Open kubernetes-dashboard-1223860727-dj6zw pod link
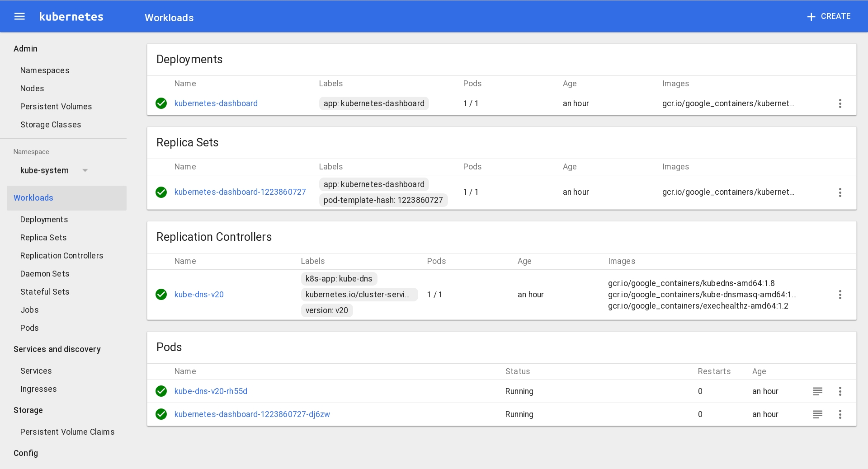Viewport: 868px width, 469px height. (252, 414)
